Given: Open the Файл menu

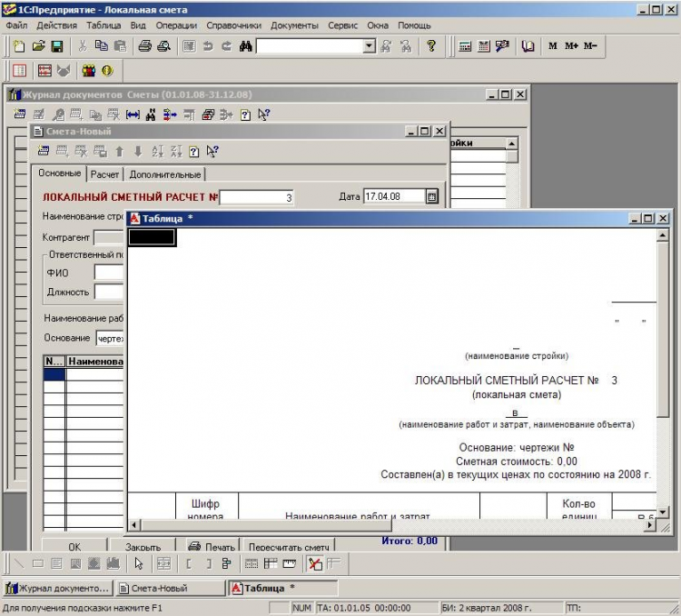Looking at the screenshot, I should pyautogui.click(x=16, y=25).
